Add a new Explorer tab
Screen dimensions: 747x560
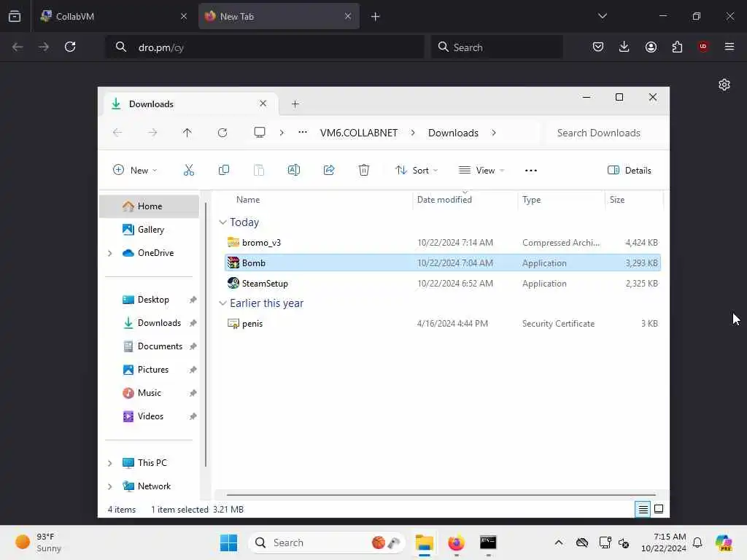[x=295, y=104]
